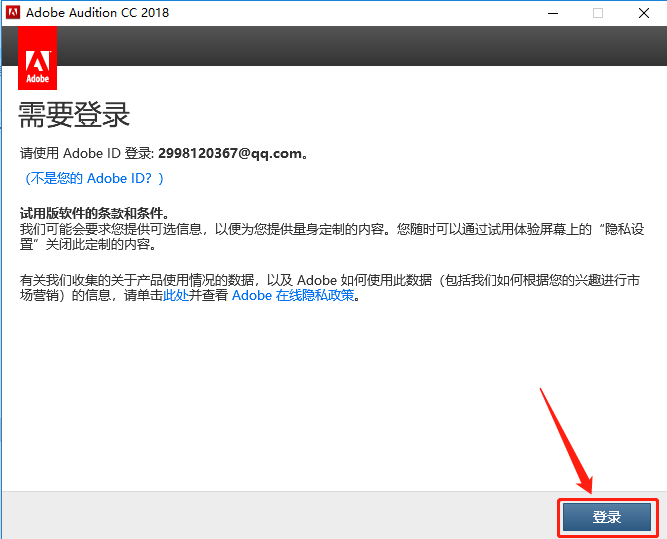Click the Adobe Audition title bar icon
Viewport: 667px width, 539px height.
(x=13, y=12)
